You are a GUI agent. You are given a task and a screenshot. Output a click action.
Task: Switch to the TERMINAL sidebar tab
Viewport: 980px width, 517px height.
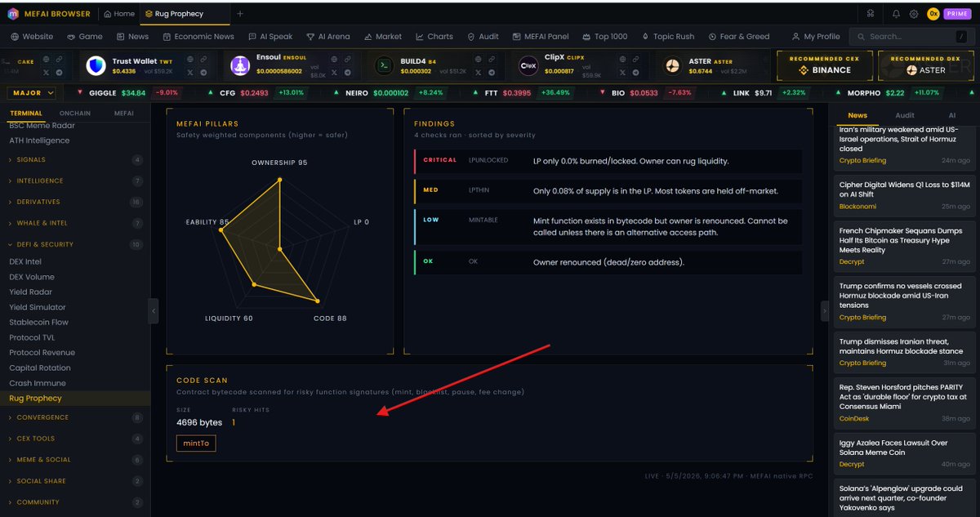point(25,113)
